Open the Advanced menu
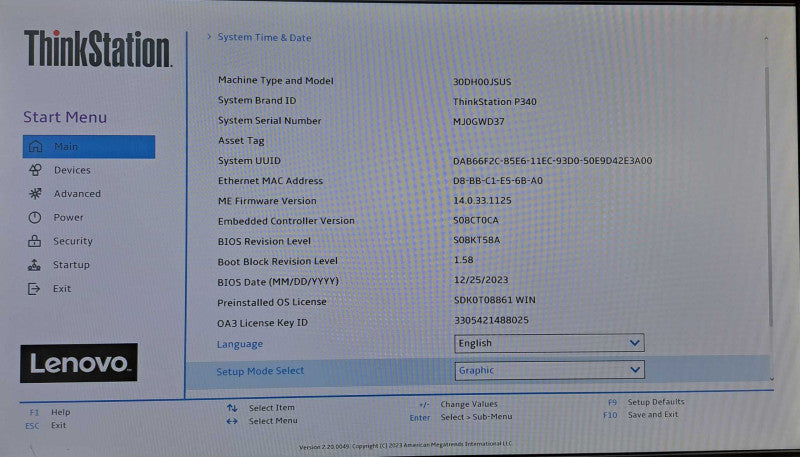The image size is (800, 457). point(78,194)
